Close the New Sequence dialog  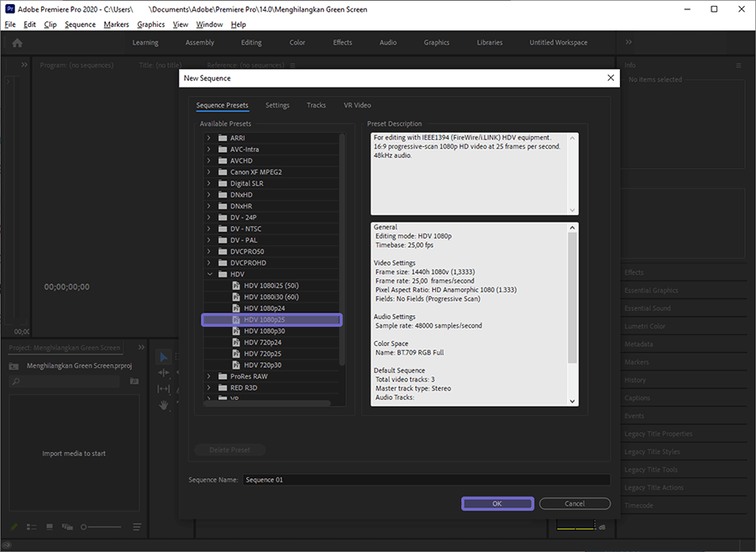tap(611, 77)
